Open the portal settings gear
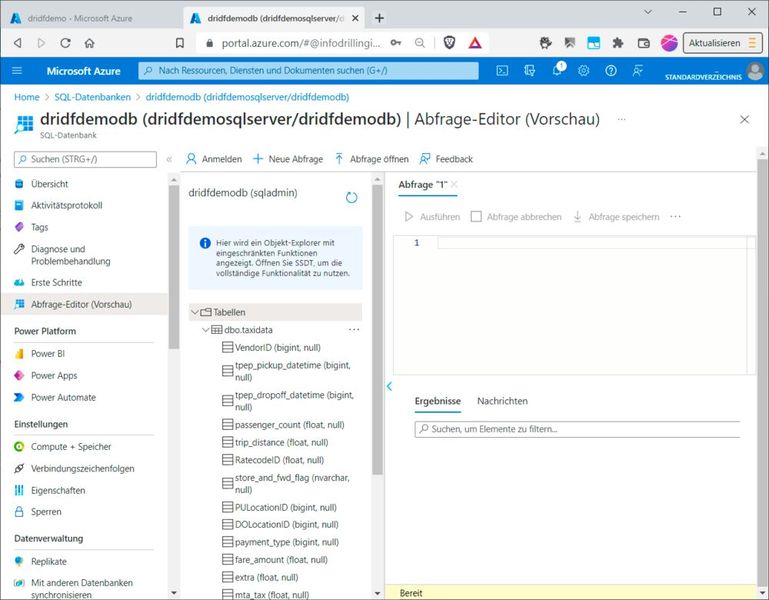 pos(583,71)
